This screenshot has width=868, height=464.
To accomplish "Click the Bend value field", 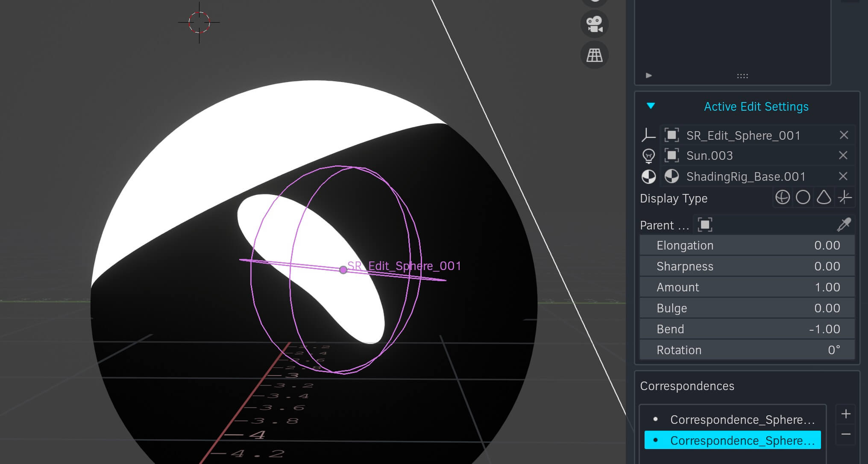I will click(x=747, y=329).
